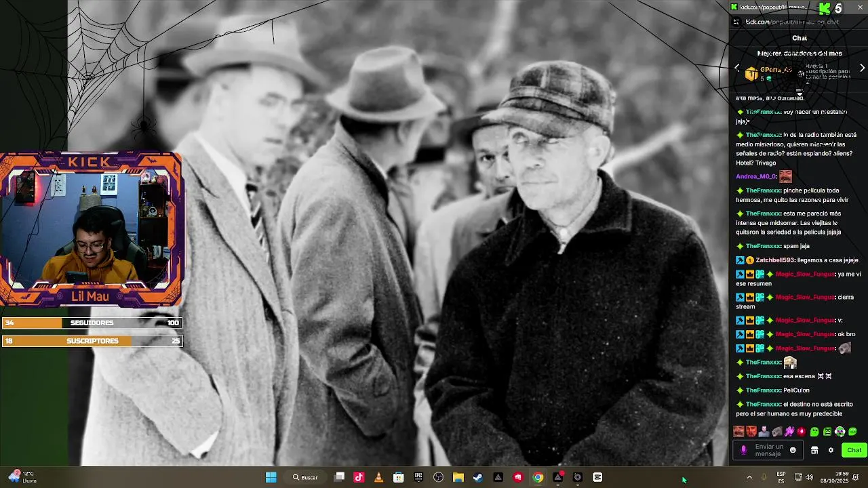Screen dimensions: 868x488
Task: Open File Explorer from the taskbar
Action: (x=458, y=477)
